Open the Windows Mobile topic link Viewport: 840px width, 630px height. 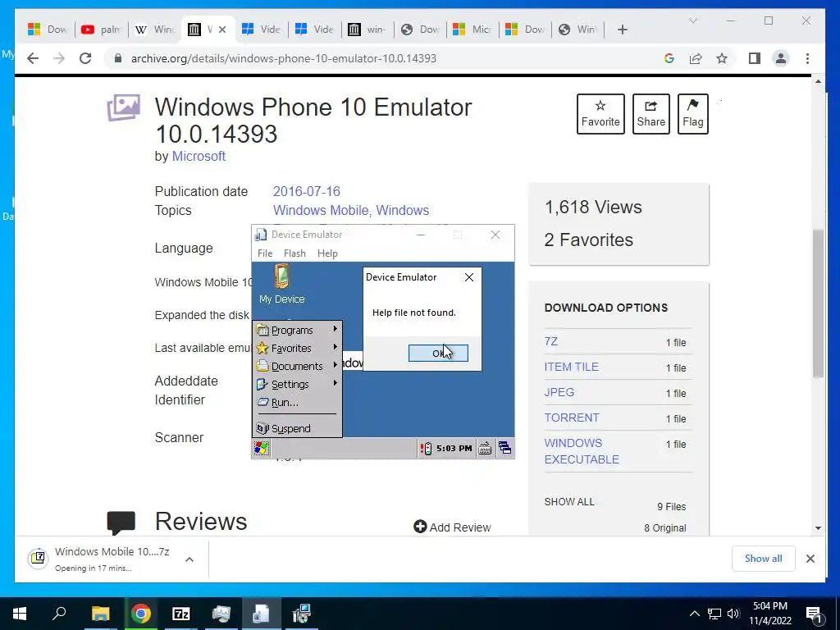pyautogui.click(x=321, y=210)
